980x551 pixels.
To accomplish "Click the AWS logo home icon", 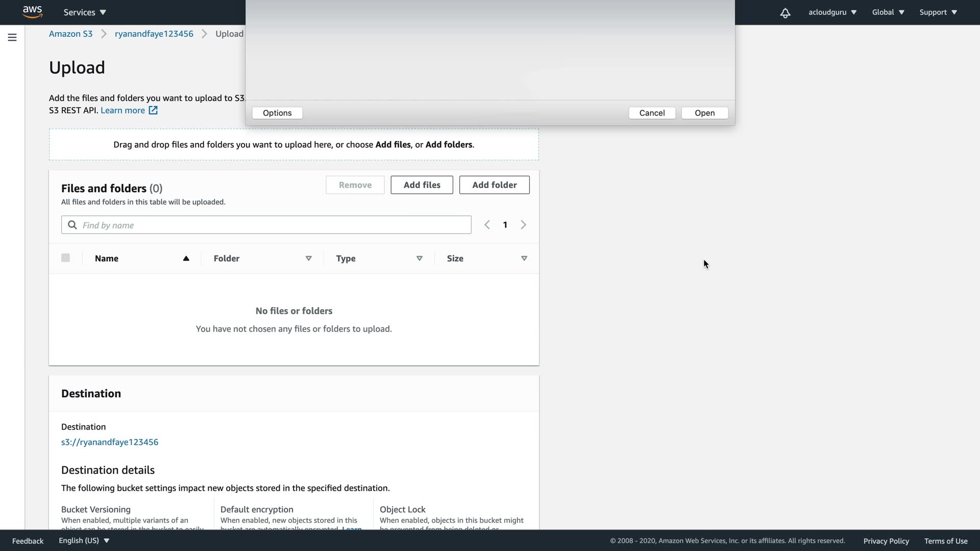I will pos(32,12).
